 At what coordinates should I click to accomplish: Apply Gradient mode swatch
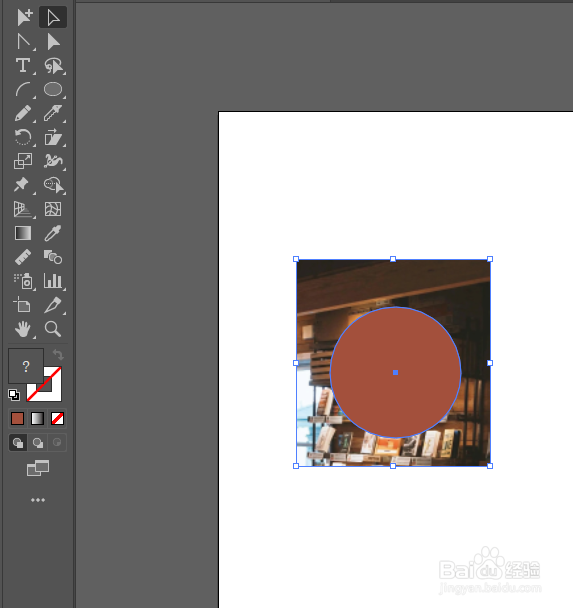37,418
